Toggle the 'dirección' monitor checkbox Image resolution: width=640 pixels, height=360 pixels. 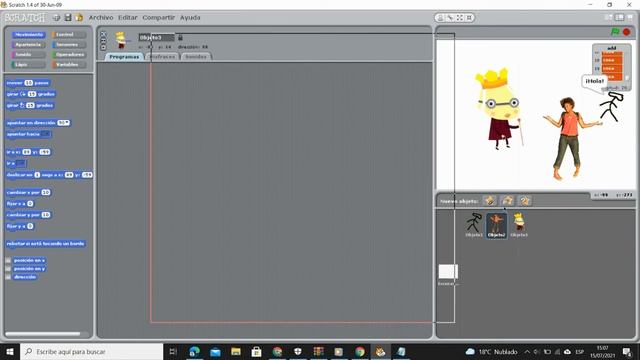(x=8, y=277)
